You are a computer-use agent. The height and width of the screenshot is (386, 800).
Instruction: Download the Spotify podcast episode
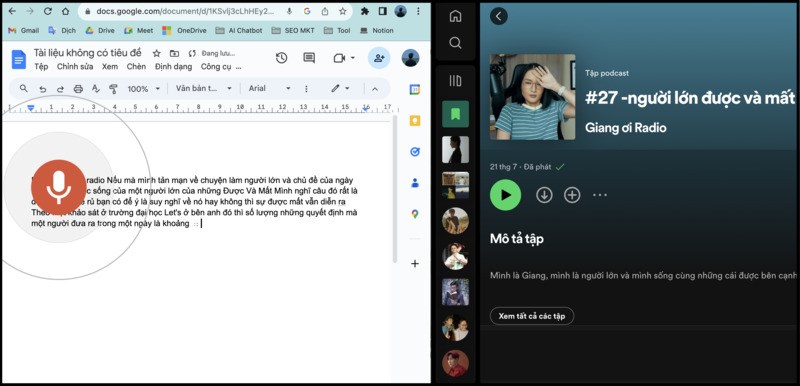pos(544,195)
